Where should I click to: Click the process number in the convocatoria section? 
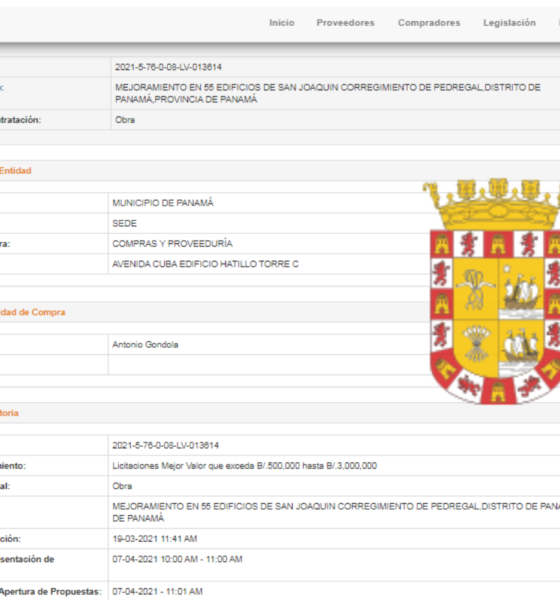click(165, 445)
